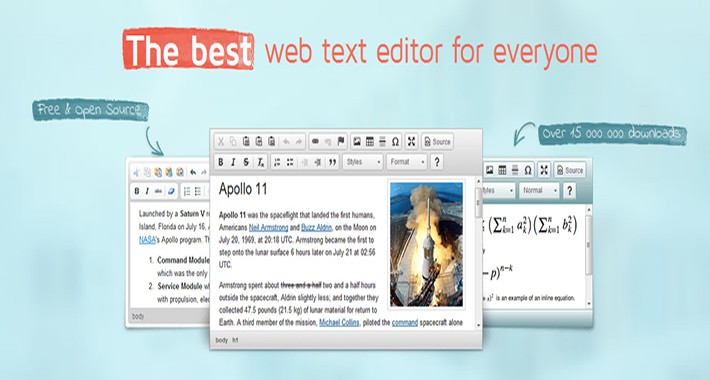Screen dimensions: 710x380
Task: Click the Cut icon in the center editor
Action: tap(221, 142)
